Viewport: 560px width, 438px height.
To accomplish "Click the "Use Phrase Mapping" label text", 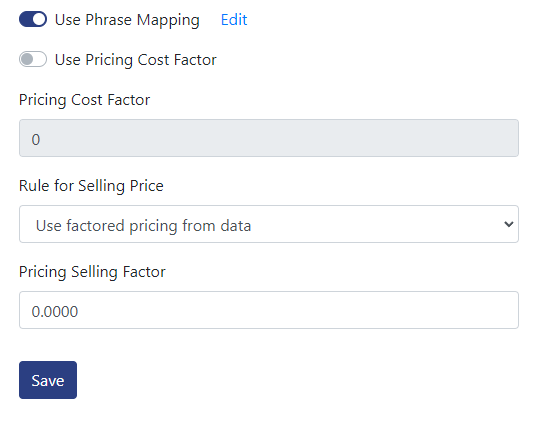I will pyautogui.click(x=127, y=20).
